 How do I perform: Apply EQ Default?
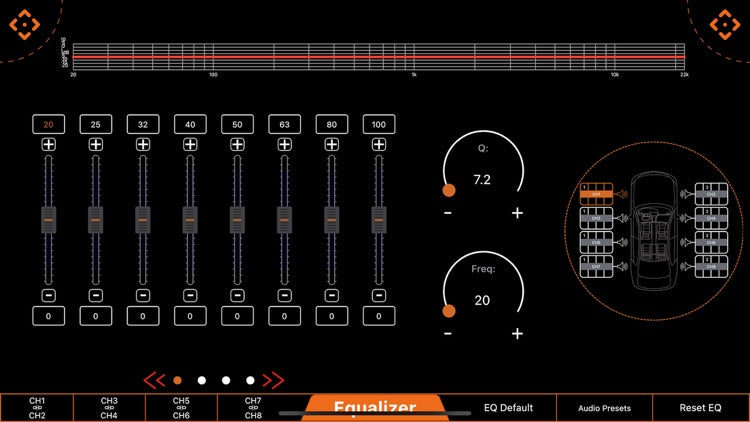point(508,408)
